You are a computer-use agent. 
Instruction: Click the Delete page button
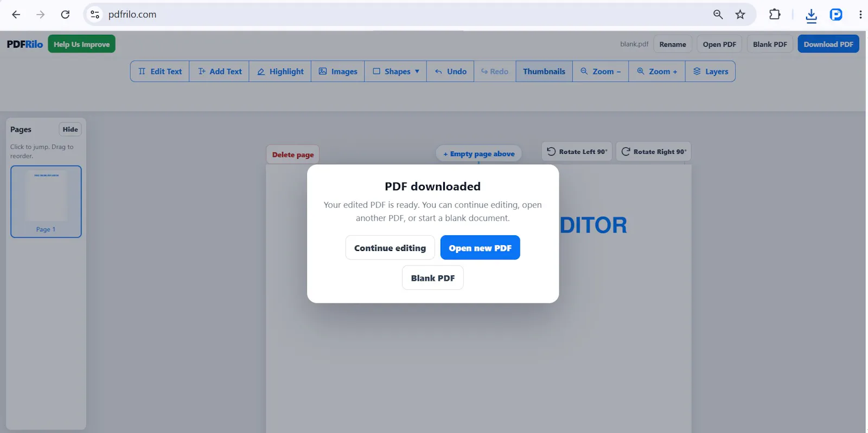293,154
